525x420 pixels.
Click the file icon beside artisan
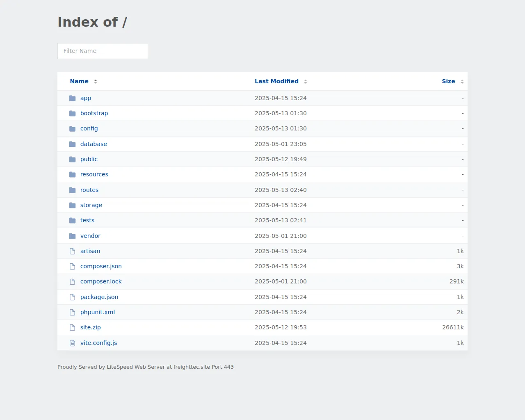[73, 251]
